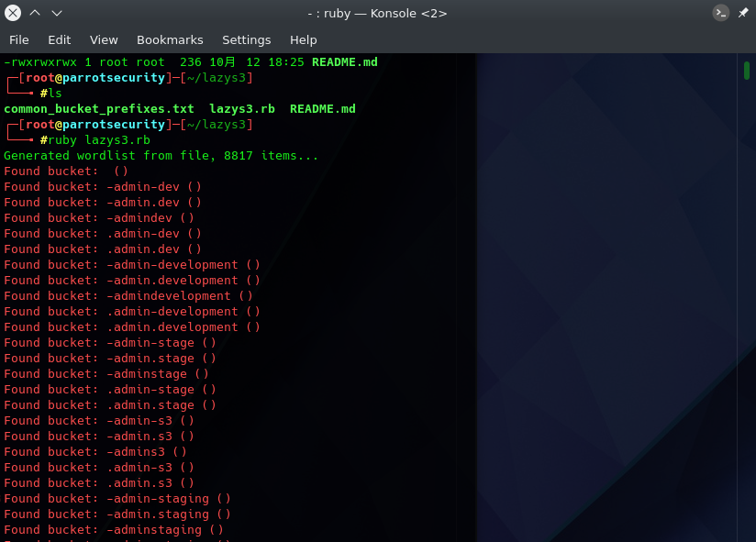
Task: Click the 'Found bucket: .admin-development' line
Action: point(132,312)
